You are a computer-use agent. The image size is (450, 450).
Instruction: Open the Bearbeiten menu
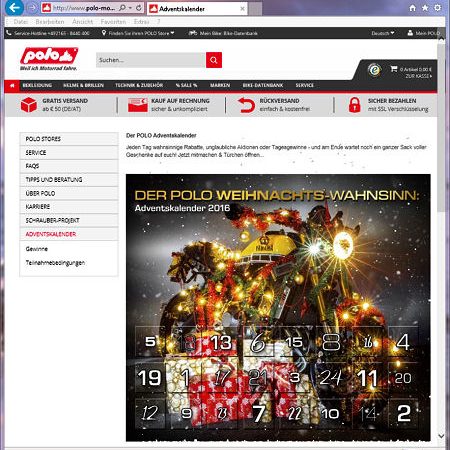(50, 22)
